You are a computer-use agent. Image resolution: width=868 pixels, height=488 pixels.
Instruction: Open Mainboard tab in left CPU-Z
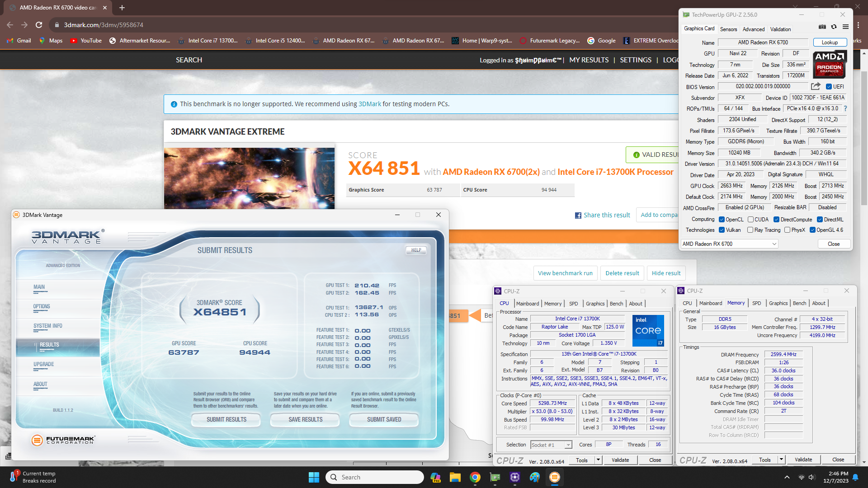pos(528,304)
